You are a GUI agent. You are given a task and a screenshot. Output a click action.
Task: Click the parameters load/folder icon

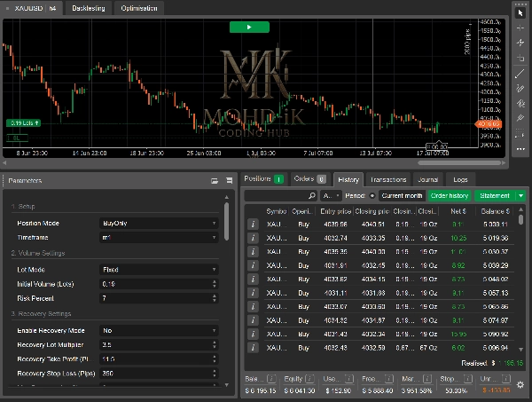coord(215,181)
